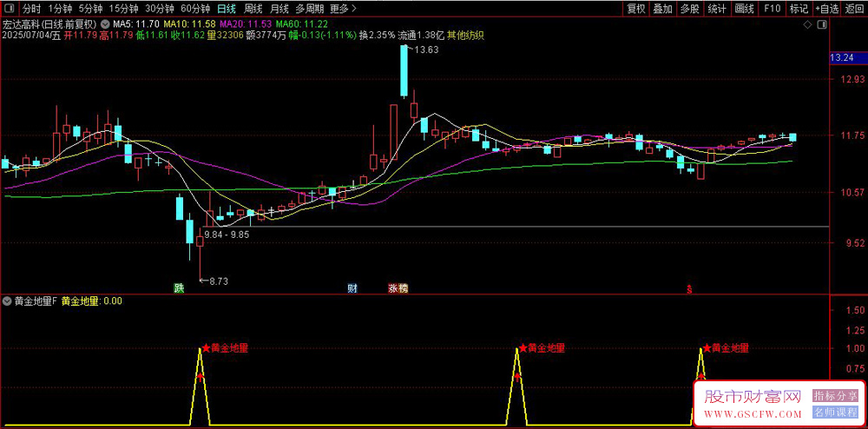Click the 复权 adjustment button

click(x=636, y=9)
